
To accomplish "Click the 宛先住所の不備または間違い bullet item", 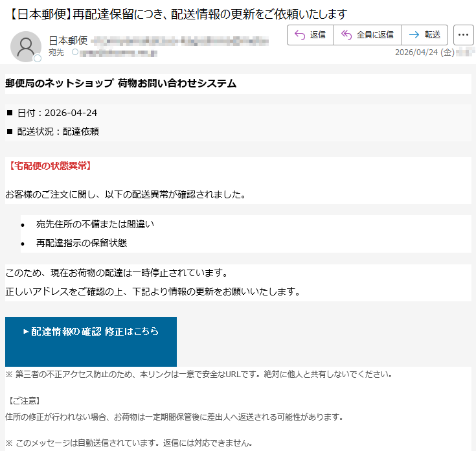I will (x=95, y=224).
